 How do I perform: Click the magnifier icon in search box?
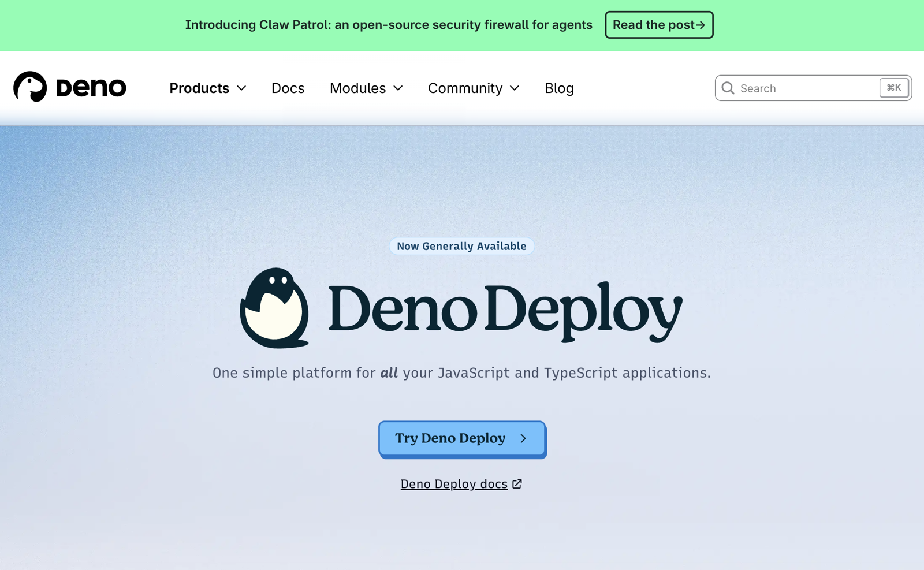click(728, 88)
